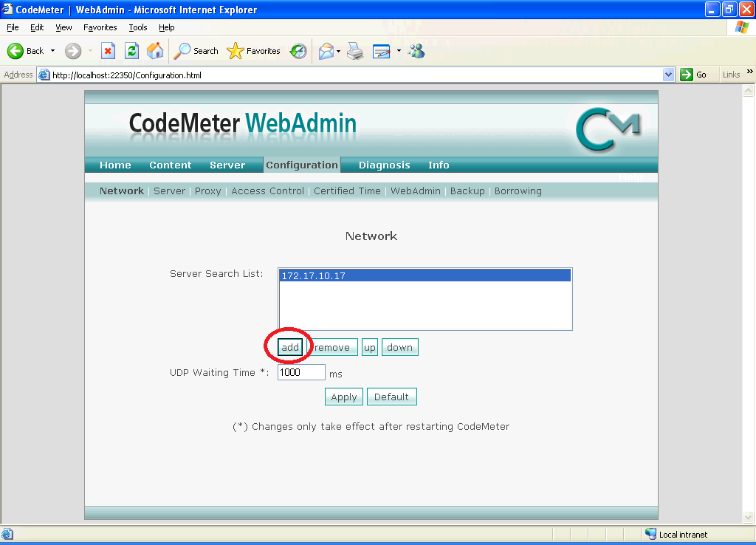Open the Mail toolbar icon

click(326, 51)
